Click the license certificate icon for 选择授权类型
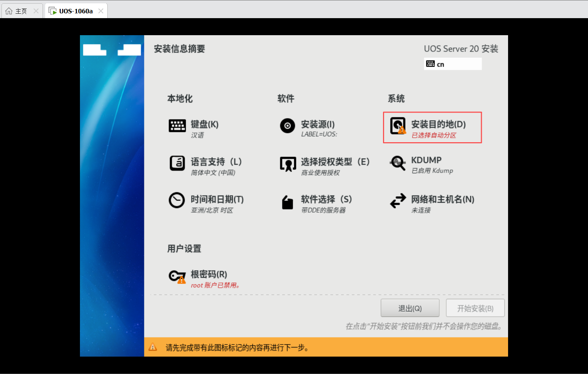 tap(288, 164)
